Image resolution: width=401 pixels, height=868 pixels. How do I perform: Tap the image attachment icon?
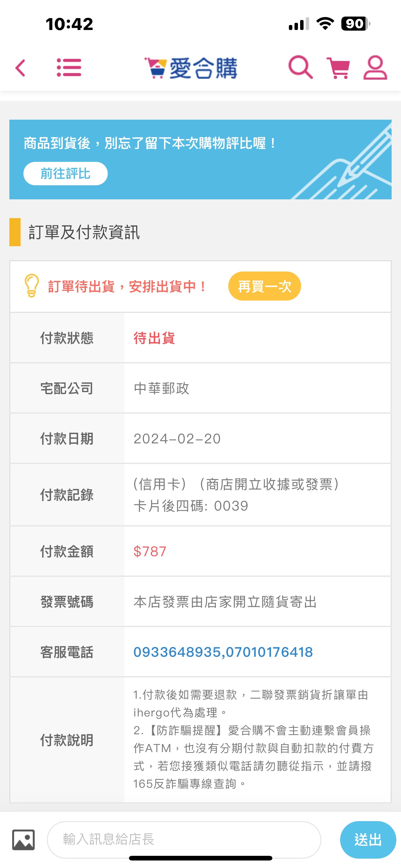[23, 840]
